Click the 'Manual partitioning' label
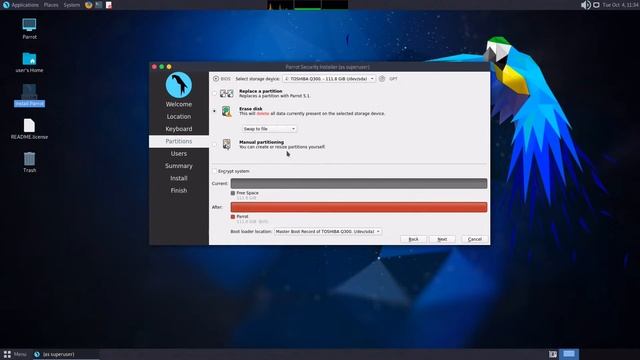 (x=261, y=142)
